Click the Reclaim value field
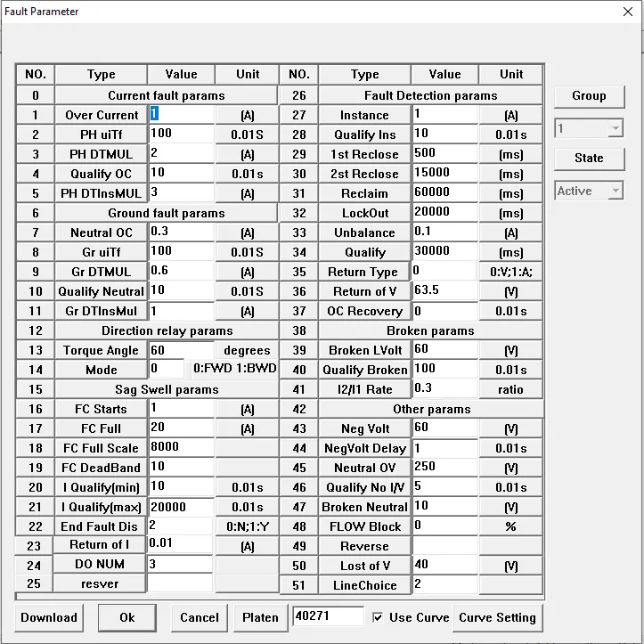Image resolution: width=644 pixels, height=644 pixels. pyautogui.click(x=445, y=192)
